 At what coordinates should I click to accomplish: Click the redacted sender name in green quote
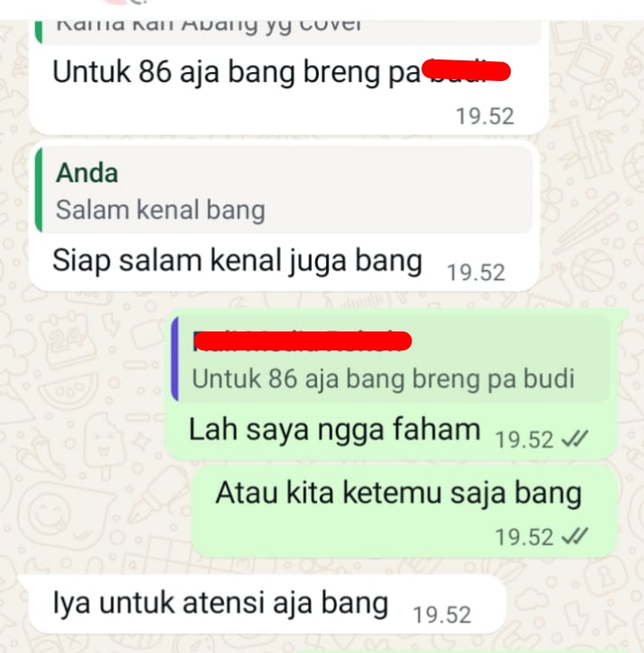pyautogui.click(x=303, y=340)
